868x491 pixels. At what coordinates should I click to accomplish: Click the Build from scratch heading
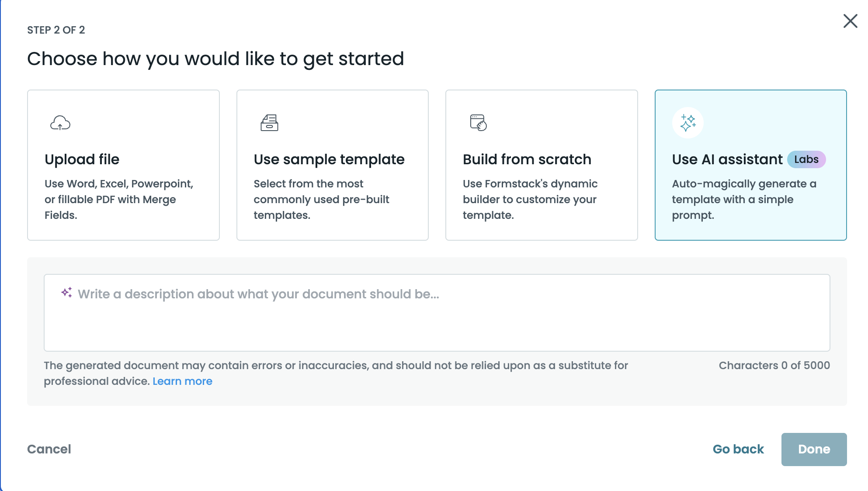point(527,159)
